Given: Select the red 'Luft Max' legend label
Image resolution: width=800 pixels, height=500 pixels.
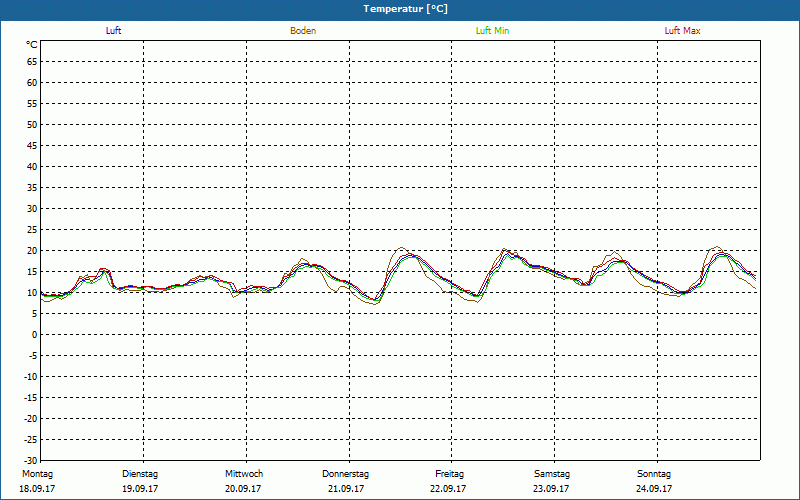Looking at the screenshot, I should pos(682,31).
